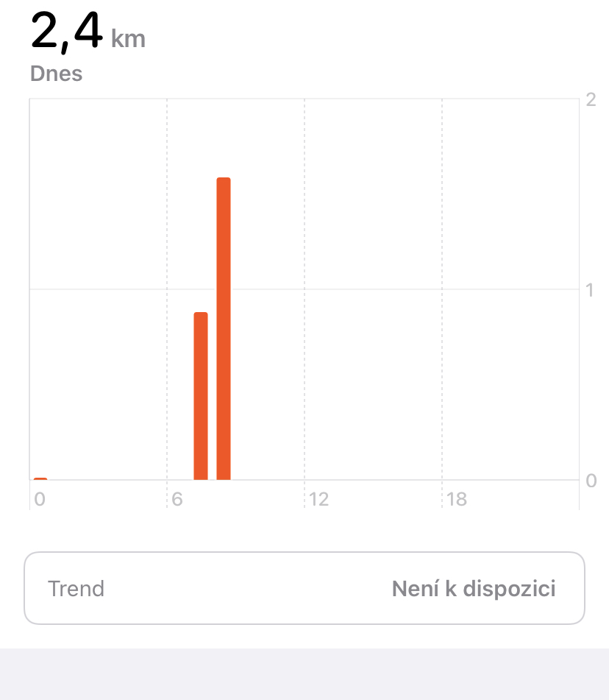Open the Trend row
609x700 pixels.
(304, 588)
